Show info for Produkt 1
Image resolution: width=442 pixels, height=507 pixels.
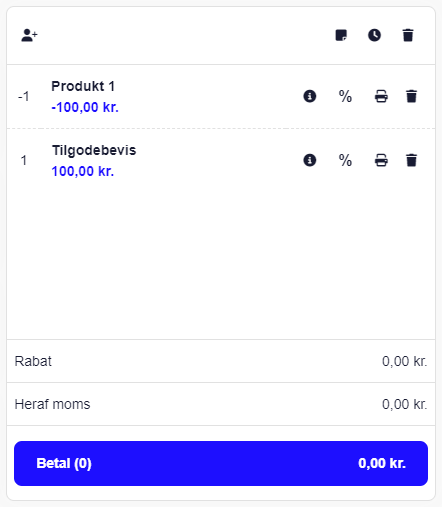click(x=310, y=96)
